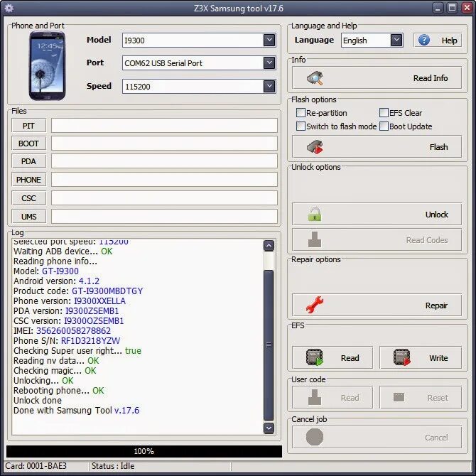
Task: Click the magnifier Read Info icon
Action: (315, 78)
